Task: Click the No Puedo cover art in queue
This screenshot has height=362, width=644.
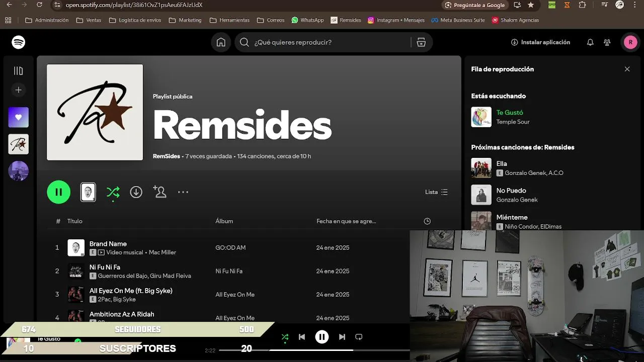Action: 481,195
